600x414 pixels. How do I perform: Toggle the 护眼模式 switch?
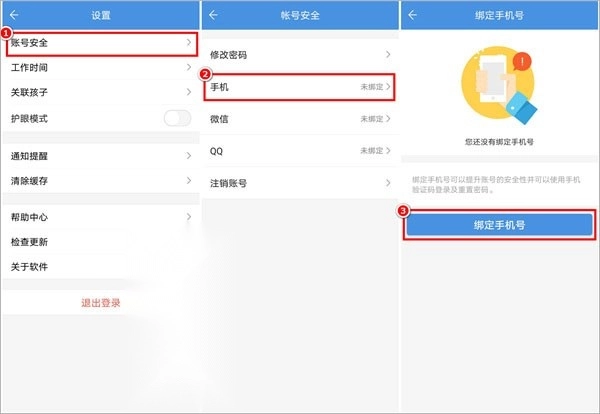(177, 119)
